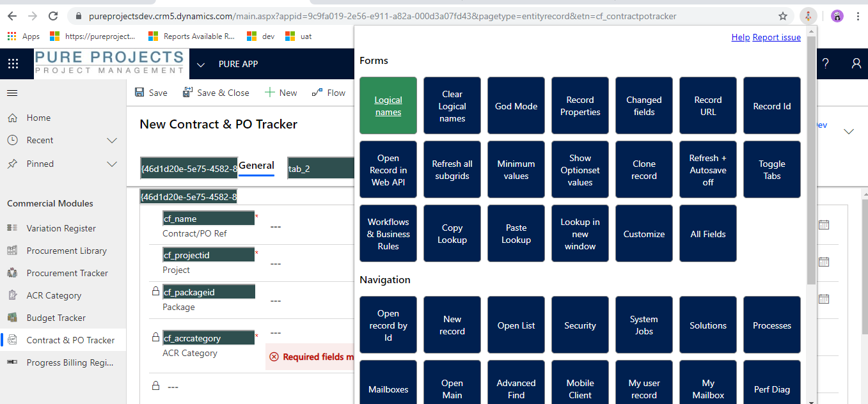This screenshot has width=868, height=404.
Task: Collapse the sidebar with hamburger icon
Action: 12,93
